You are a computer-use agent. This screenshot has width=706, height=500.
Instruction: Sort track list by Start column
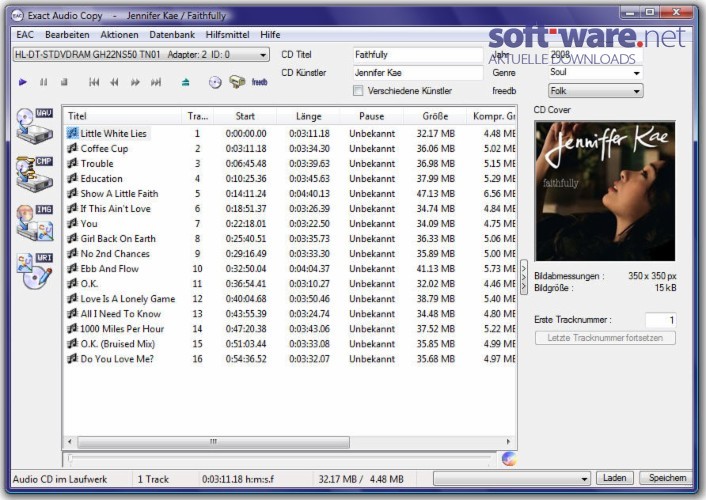(x=245, y=116)
